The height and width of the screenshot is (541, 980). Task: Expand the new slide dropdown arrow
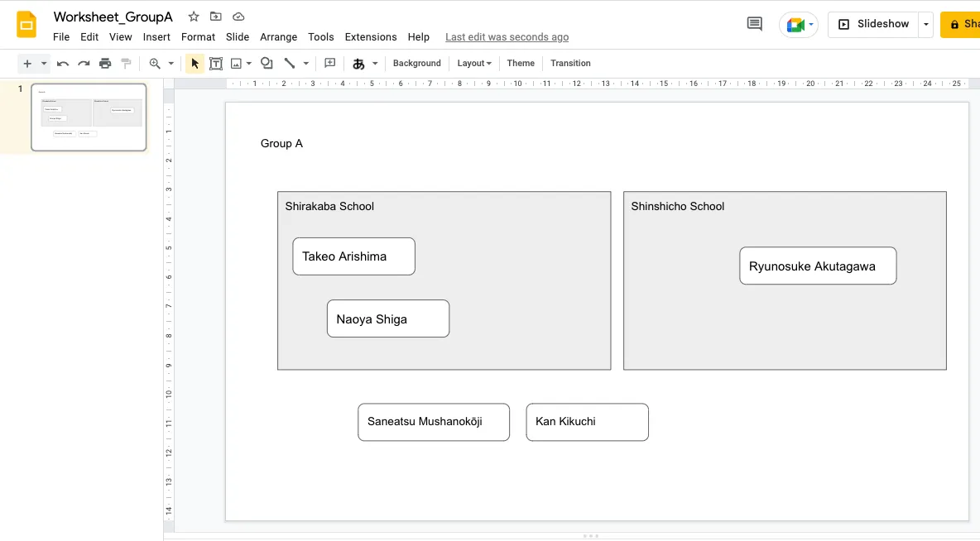(x=44, y=64)
